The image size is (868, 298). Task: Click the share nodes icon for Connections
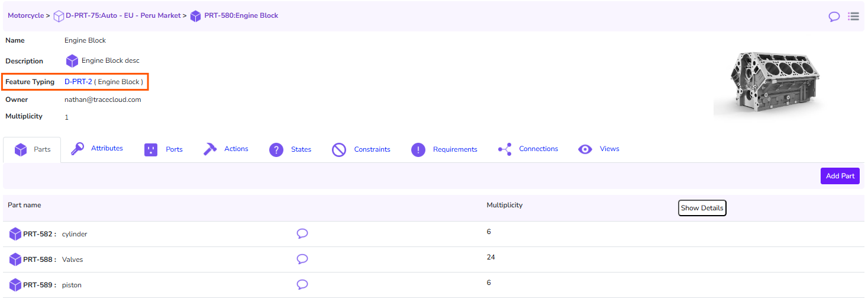tap(505, 149)
